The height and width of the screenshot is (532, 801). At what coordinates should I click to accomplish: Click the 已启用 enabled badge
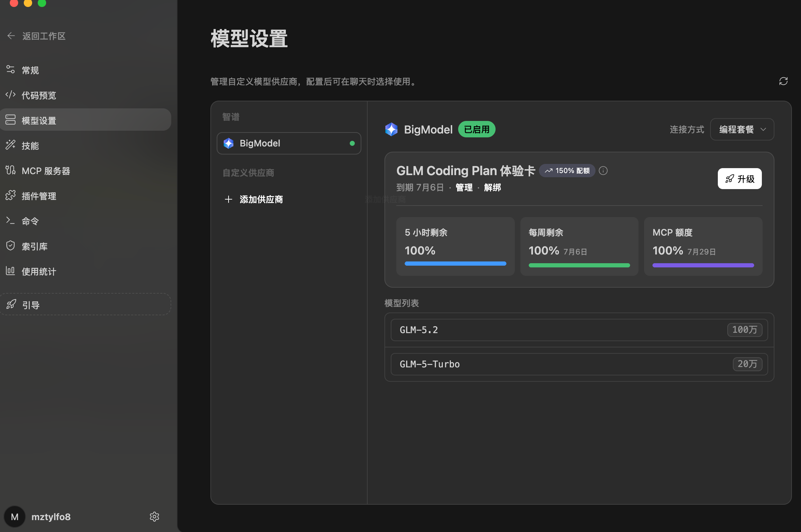point(477,129)
